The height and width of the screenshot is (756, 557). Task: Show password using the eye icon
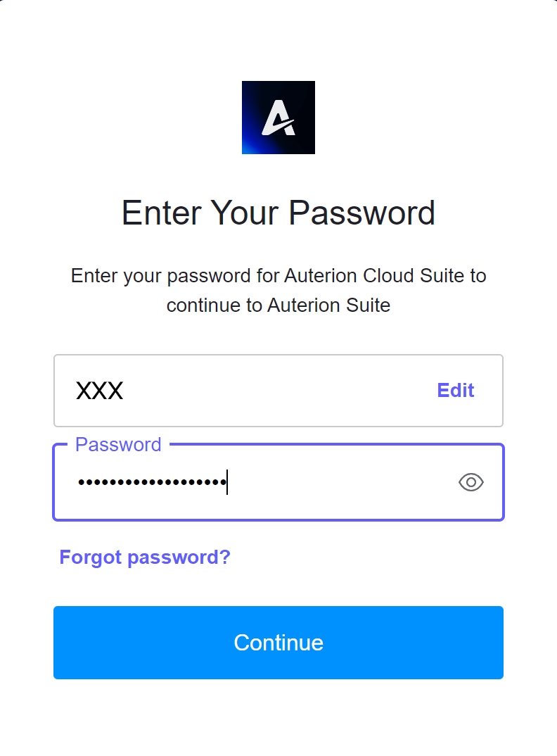point(470,482)
